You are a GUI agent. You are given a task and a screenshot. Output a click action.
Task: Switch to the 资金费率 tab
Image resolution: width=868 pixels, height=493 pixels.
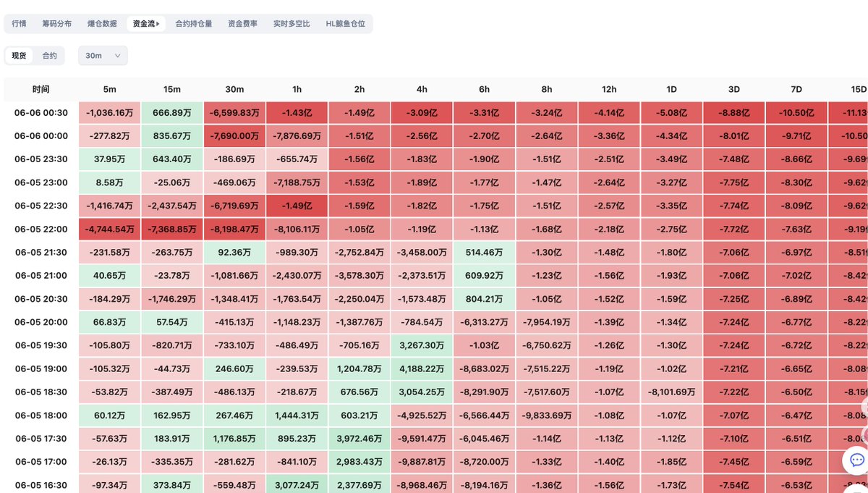(x=242, y=24)
